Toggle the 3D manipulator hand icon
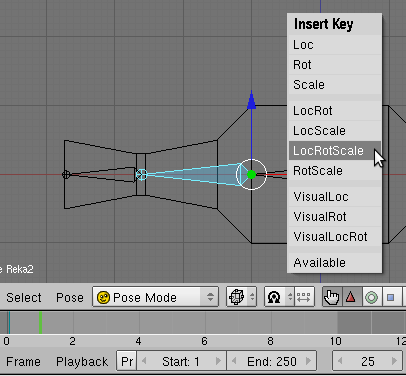This screenshot has height=376, width=406. pyautogui.click(x=332, y=297)
